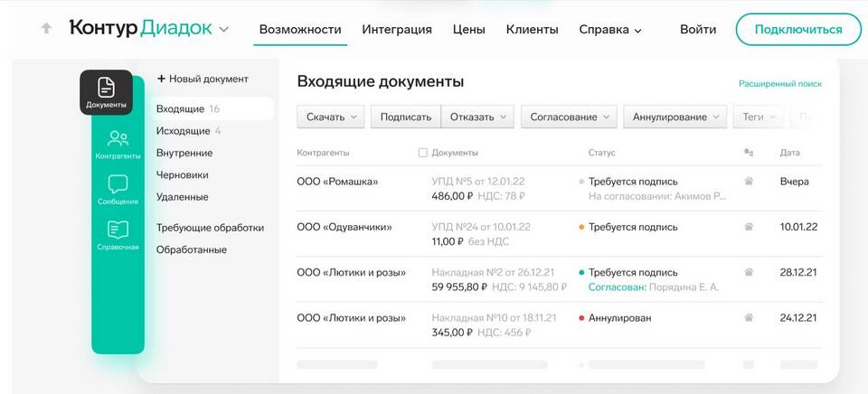Open the Документы sidebar section
Image resolution: width=868 pixels, height=394 pixels.
click(106, 92)
